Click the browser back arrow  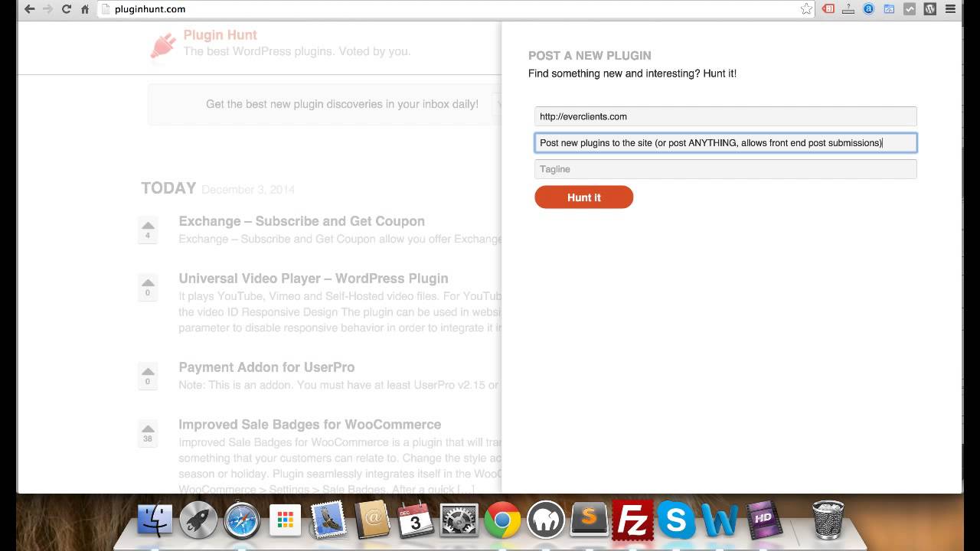point(29,9)
